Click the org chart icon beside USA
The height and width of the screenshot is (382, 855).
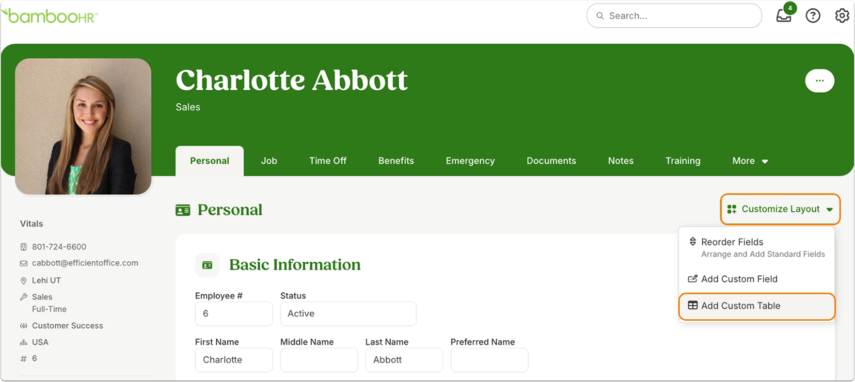pyautogui.click(x=23, y=342)
